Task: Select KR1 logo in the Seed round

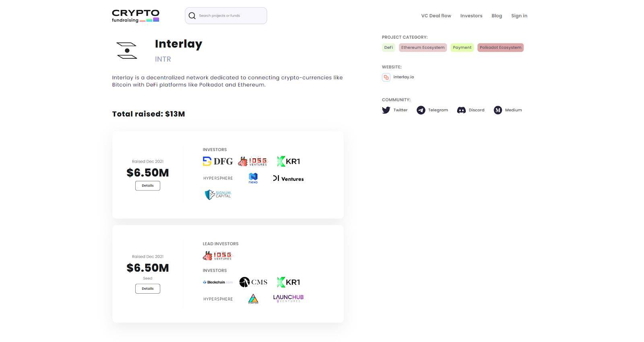Action: click(288, 282)
